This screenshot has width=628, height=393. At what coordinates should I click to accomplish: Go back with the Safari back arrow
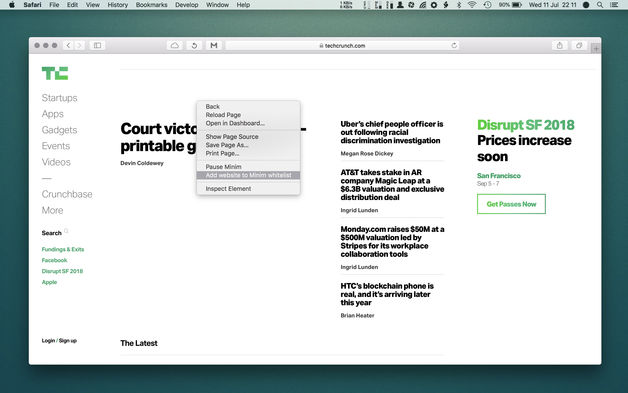point(68,45)
